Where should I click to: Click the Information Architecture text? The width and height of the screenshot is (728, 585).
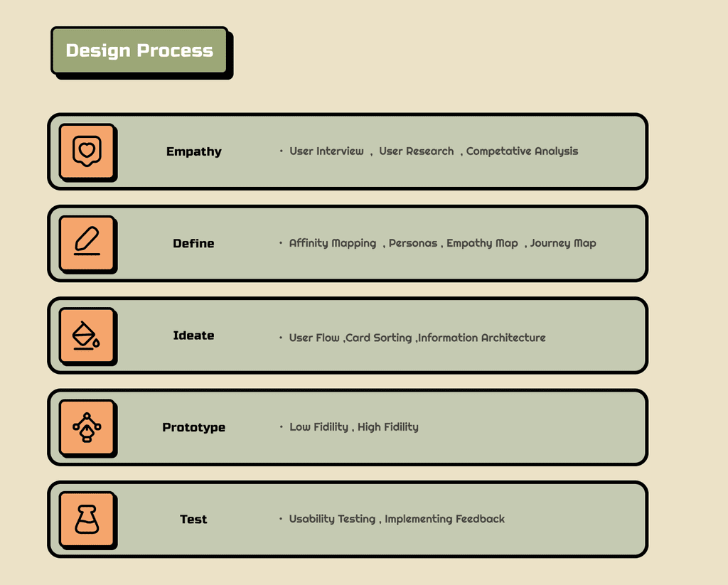(482, 338)
